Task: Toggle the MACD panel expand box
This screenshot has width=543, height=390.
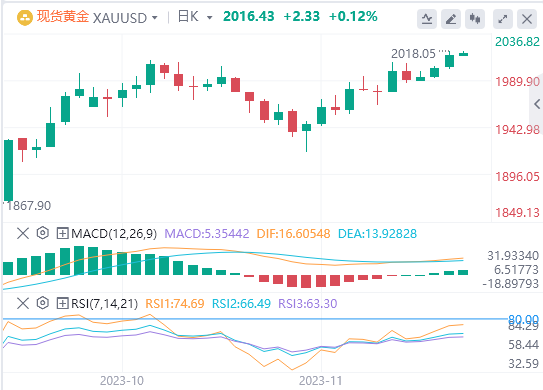Action: click(x=62, y=233)
